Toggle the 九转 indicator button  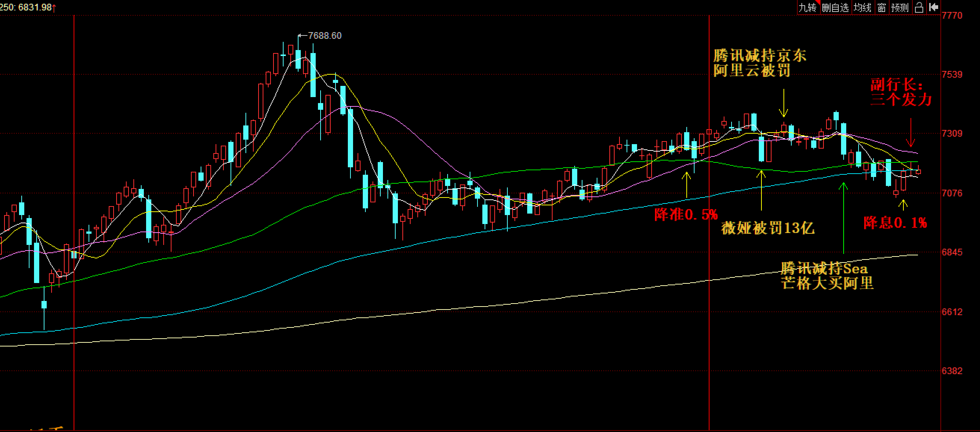tap(807, 7)
